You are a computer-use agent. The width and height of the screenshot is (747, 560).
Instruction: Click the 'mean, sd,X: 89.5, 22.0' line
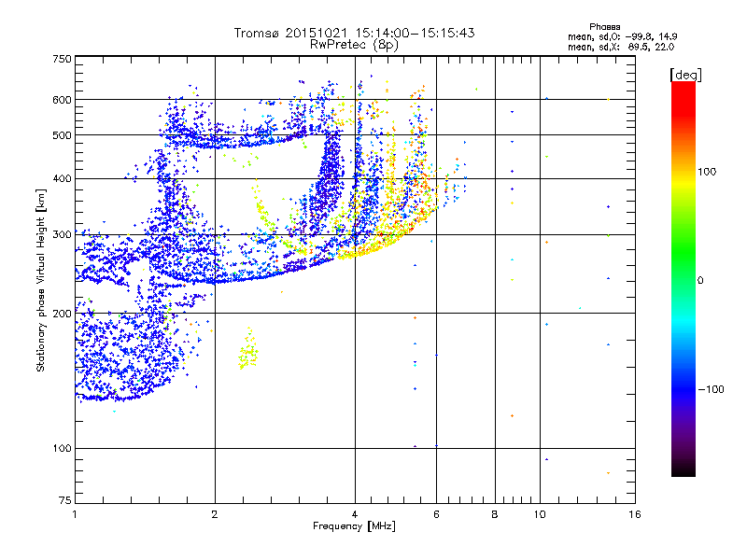(621, 47)
